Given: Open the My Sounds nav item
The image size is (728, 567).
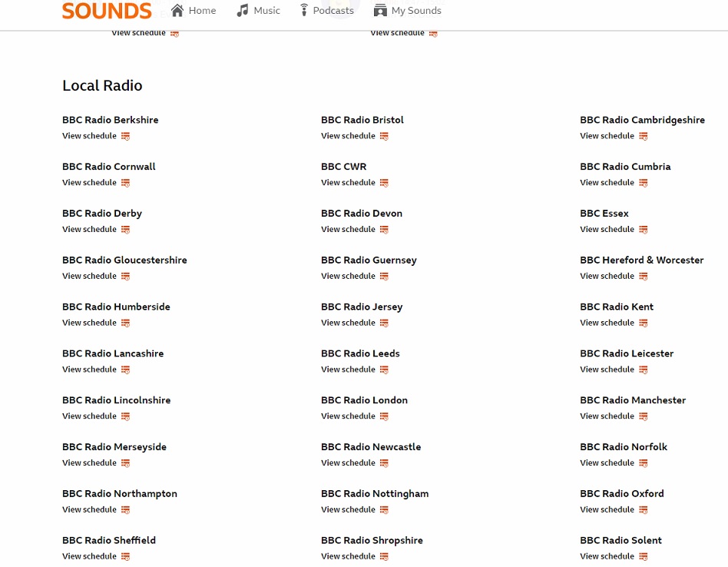Looking at the screenshot, I should (x=408, y=10).
